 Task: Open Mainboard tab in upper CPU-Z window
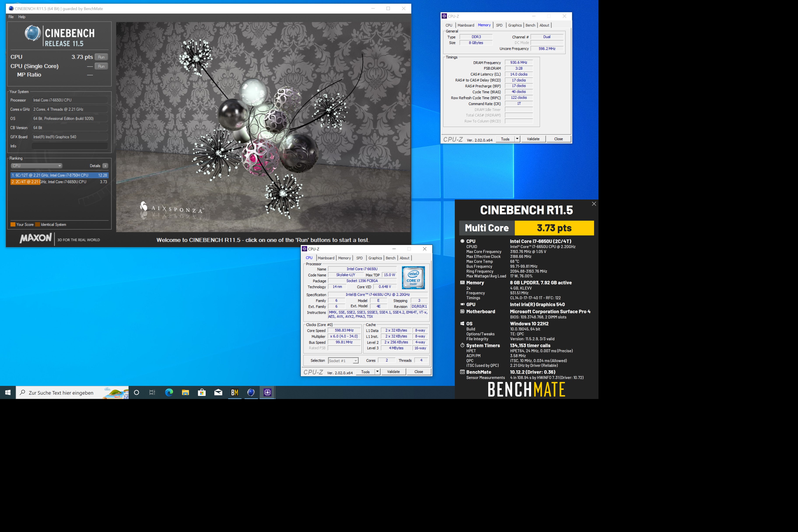466,25
